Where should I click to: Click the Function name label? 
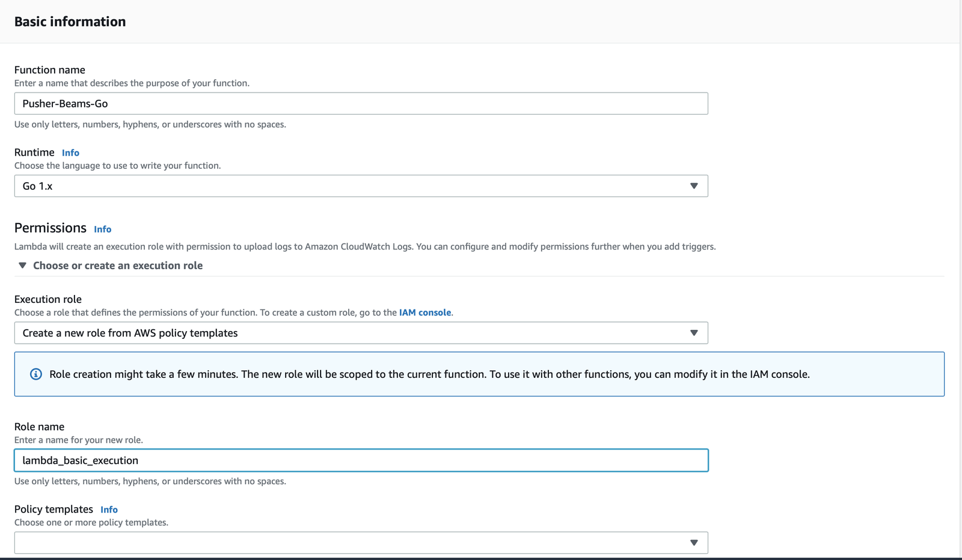coord(50,70)
